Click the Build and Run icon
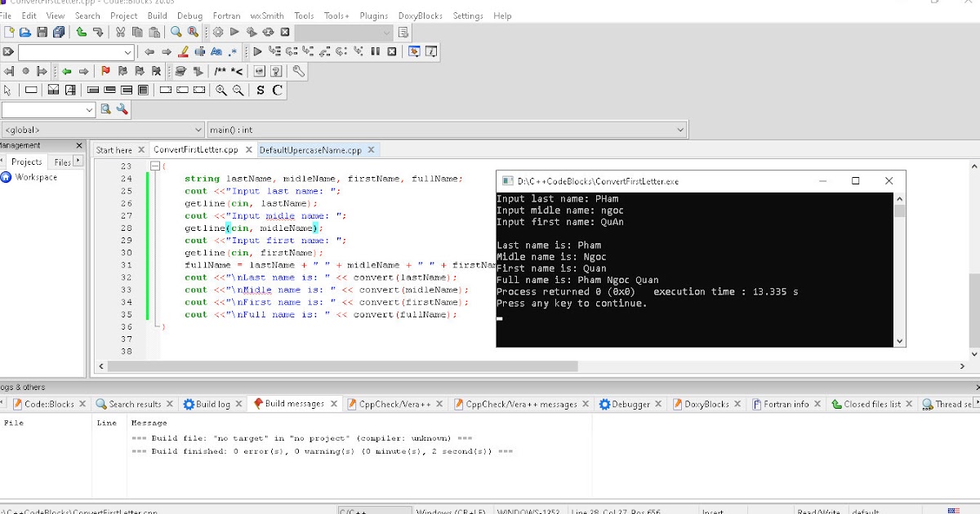Screen dimensions: 980x514 [x=251, y=33]
